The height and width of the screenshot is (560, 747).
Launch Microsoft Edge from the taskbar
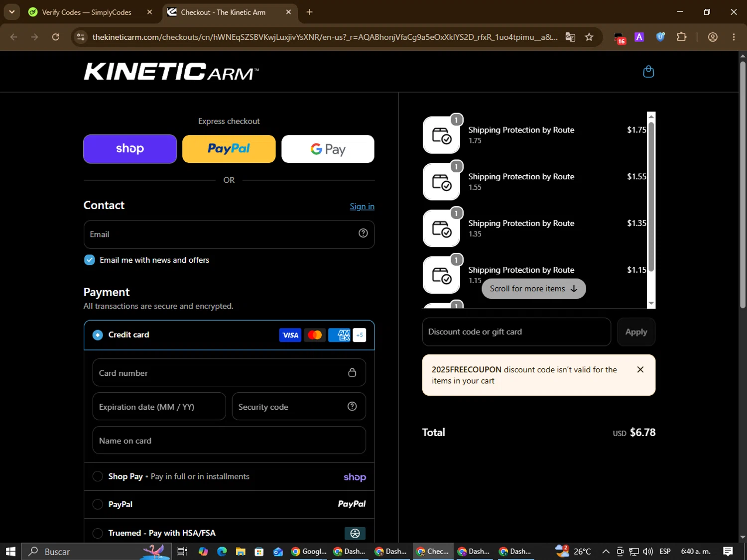(x=222, y=552)
